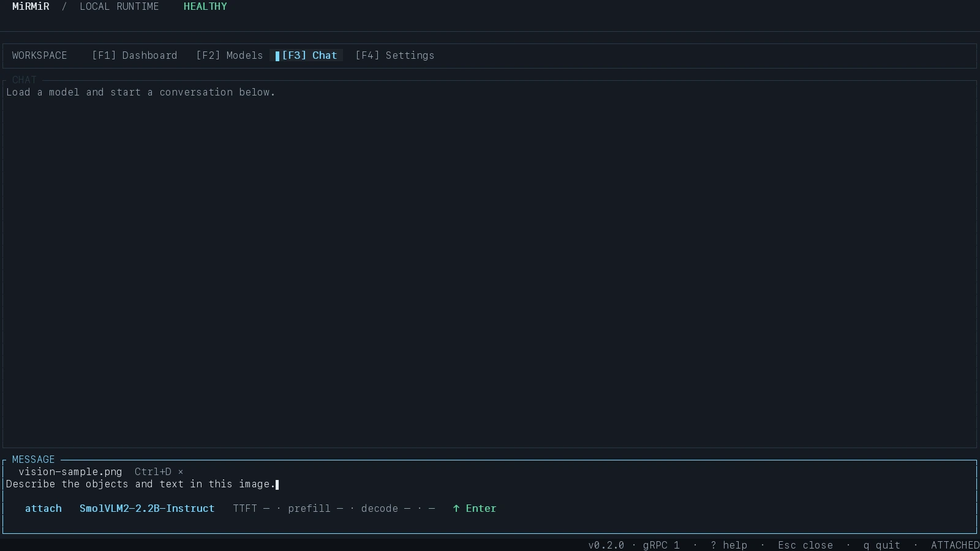
Task: Click the MiRMiR app title
Action: pyautogui.click(x=31, y=6)
